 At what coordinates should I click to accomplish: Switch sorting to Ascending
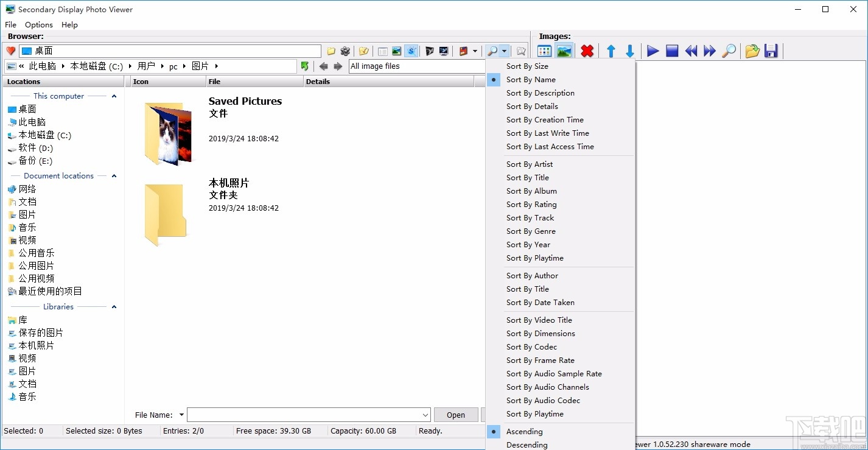pos(524,431)
